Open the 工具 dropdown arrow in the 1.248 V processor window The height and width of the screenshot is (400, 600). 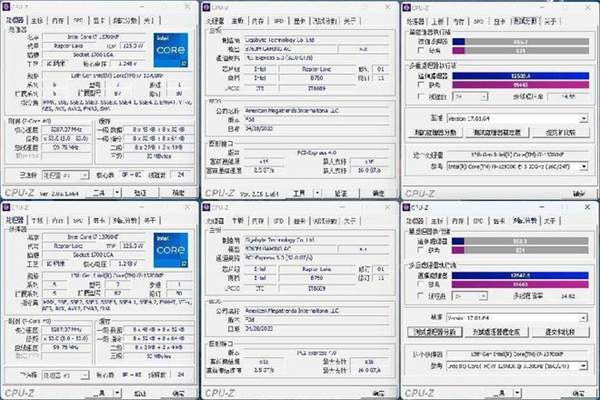click(x=117, y=193)
